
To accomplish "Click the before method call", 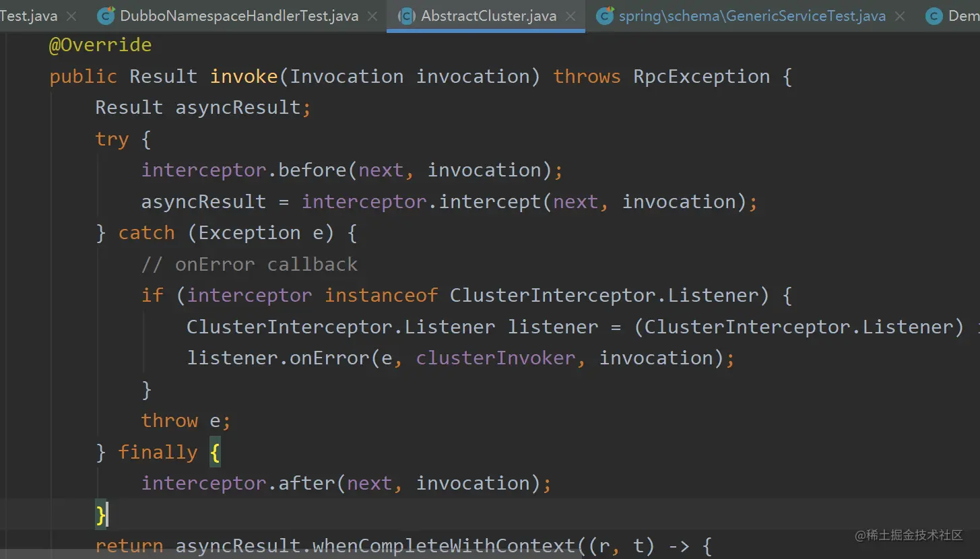I will [x=313, y=170].
